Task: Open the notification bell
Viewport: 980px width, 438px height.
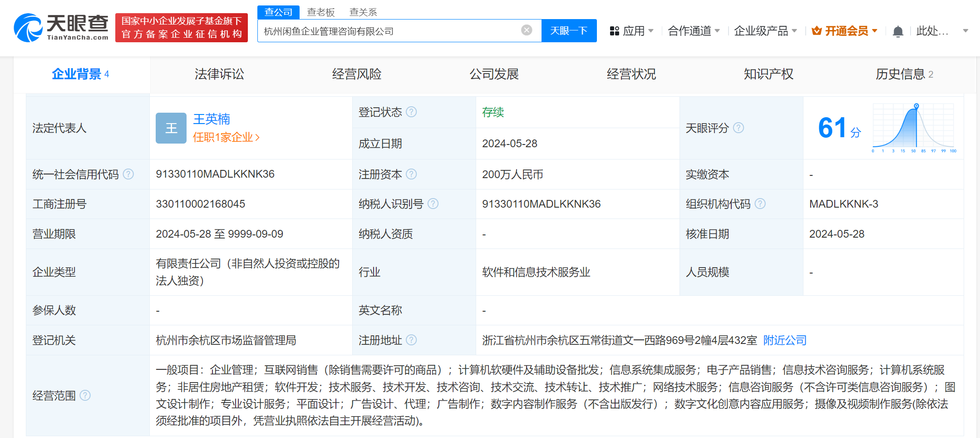Action: tap(898, 30)
